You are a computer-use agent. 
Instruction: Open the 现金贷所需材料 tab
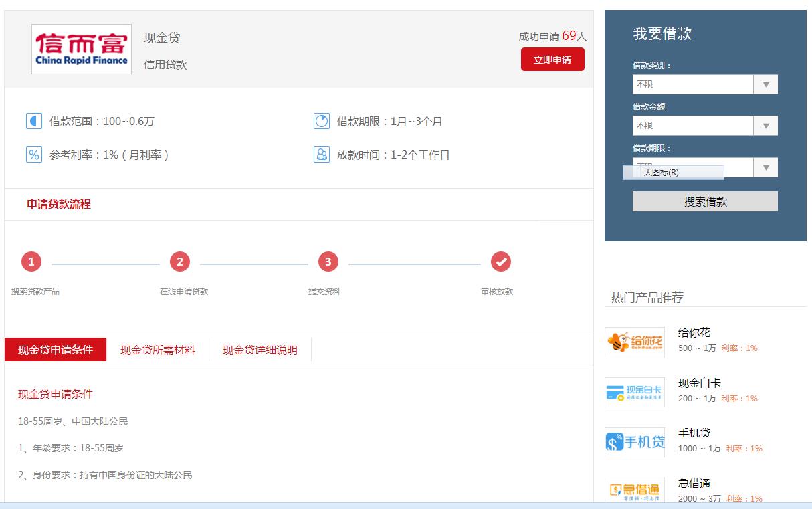click(x=158, y=350)
